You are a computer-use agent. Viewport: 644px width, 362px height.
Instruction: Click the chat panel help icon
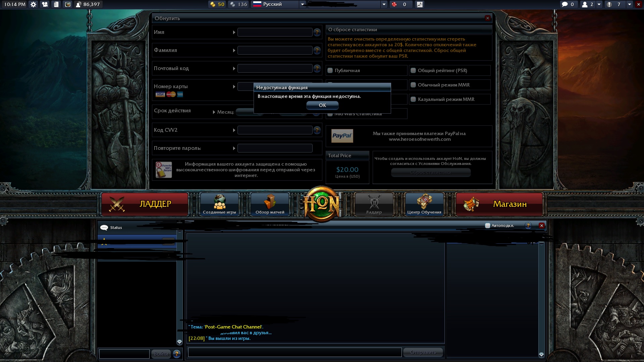(528, 226)
